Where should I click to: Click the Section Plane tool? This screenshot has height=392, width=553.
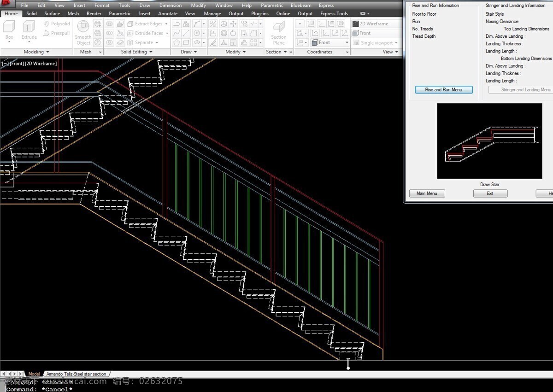279,33
